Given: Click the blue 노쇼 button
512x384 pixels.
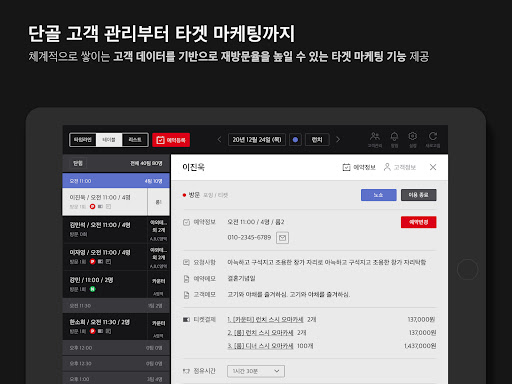Looking at the screenshot, I should coord(379,195).
